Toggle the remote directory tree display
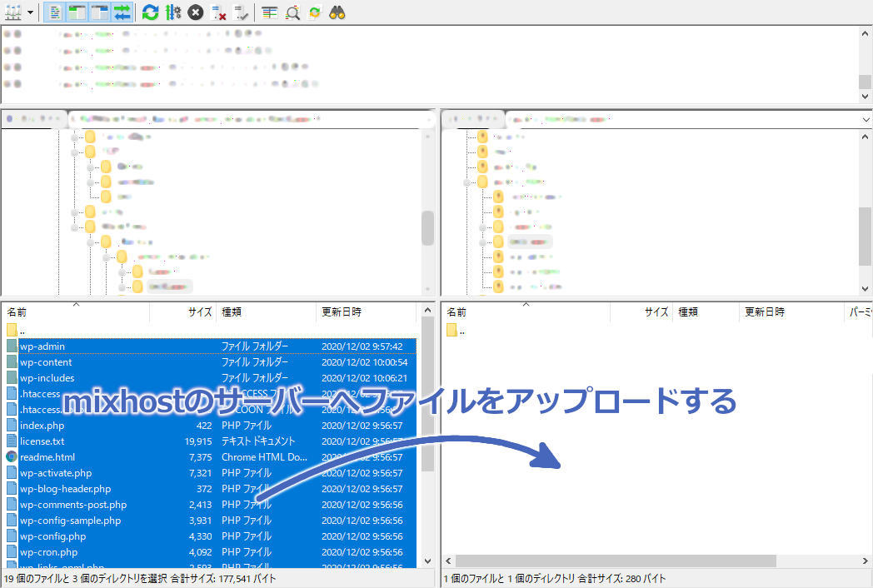 [100, 12]
